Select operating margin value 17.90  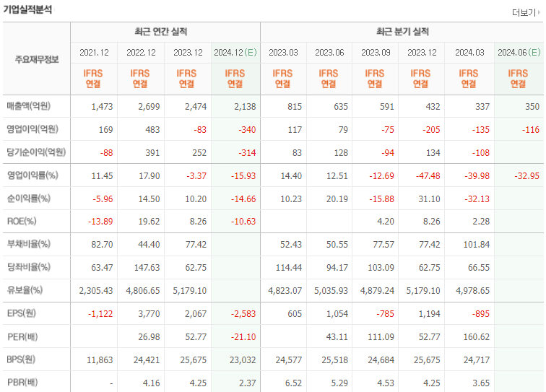click(x=149, y=176)
